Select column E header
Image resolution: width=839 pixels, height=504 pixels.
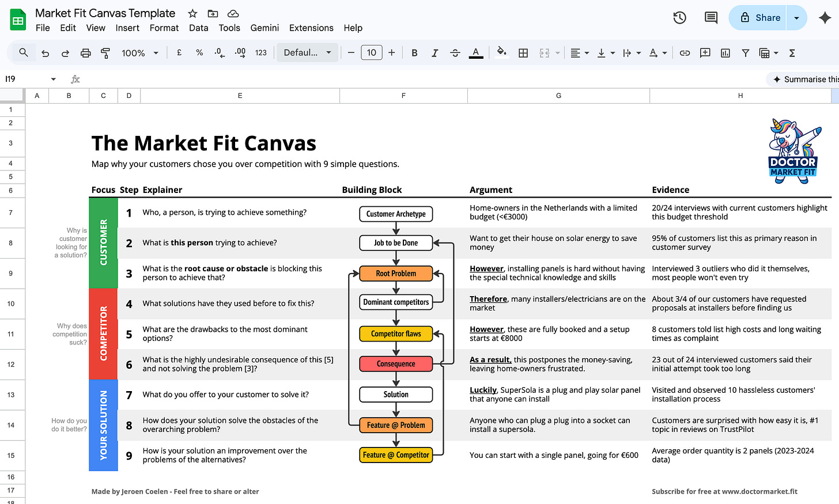240,96
